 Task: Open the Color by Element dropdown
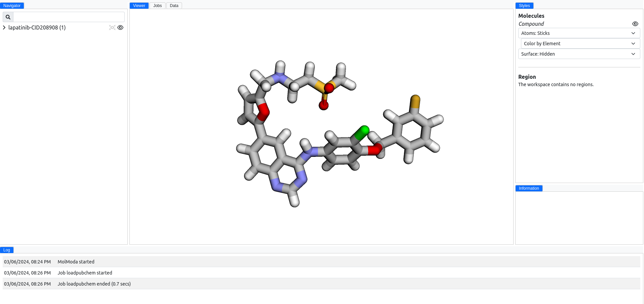[580, 43]
